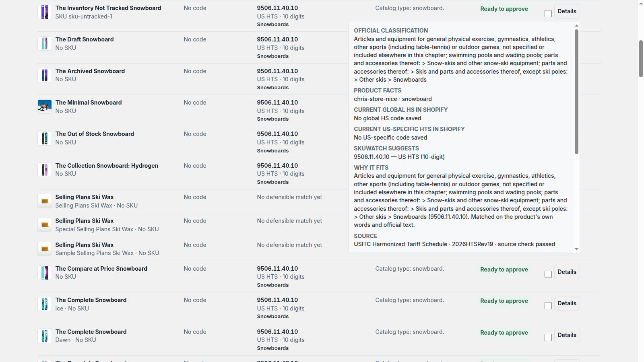Click the classification popup scroll down arrow
This screenshot has height=362, width=644.
[x=576, y=249]
